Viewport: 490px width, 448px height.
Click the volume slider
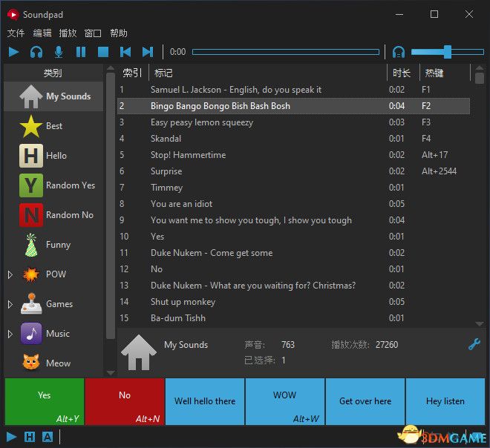(x=447, y=52)
